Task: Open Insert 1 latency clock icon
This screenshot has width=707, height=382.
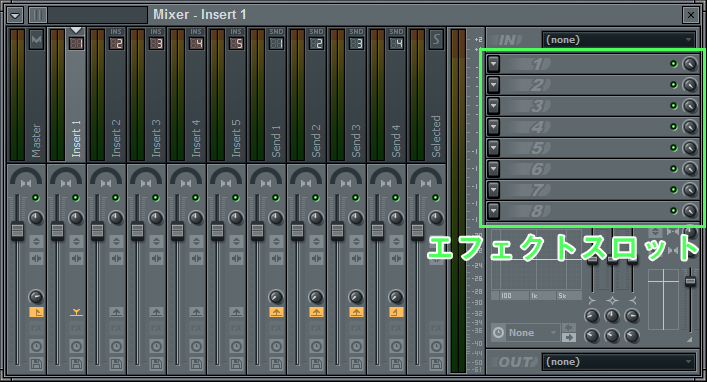Action: 76,346
